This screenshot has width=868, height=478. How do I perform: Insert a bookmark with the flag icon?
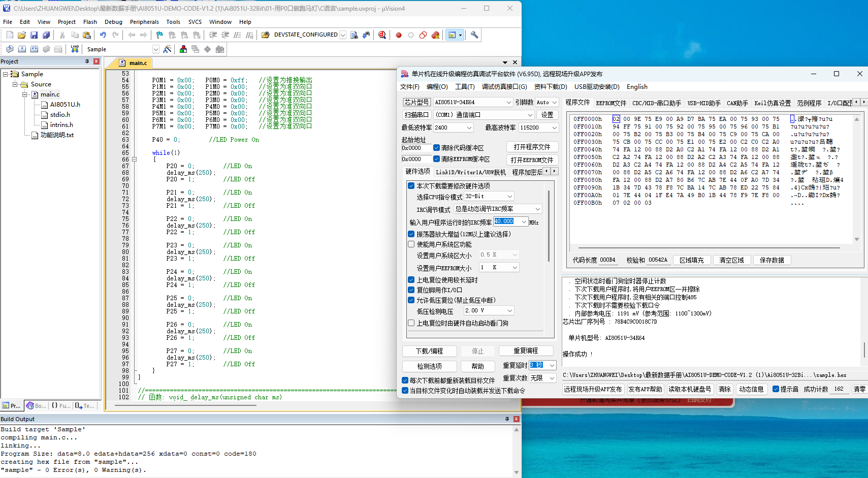coord(159,35)
